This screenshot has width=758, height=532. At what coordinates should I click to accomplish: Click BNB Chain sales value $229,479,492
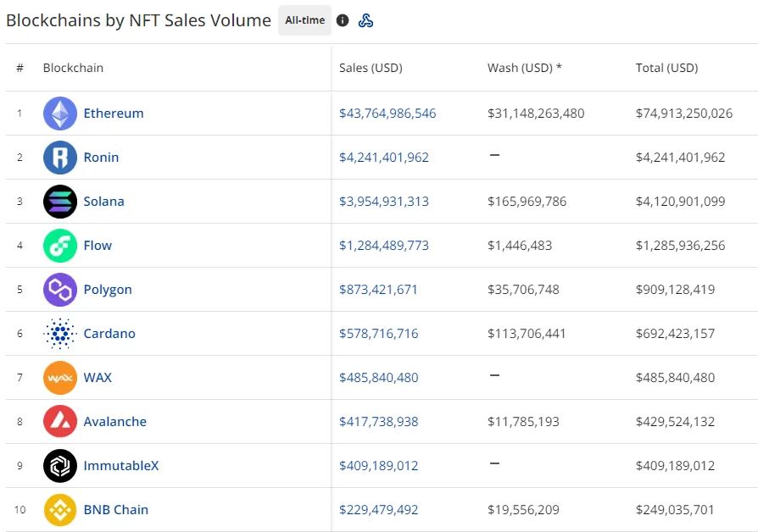point(378,510)
